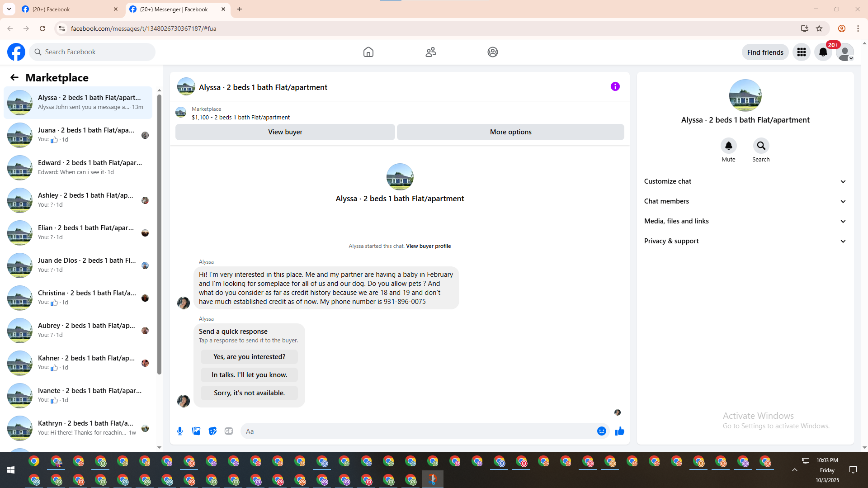The width and height of the screenshot is (868, 488).
Task: Open Kahner's chat in the list
Action: click(78, 363)
